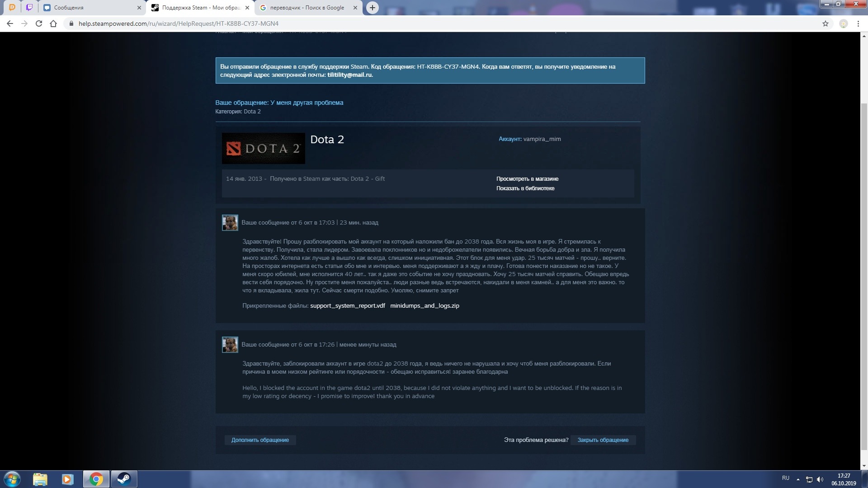868x488 pixels.
Task: Click the network tray icon
Action: click(809, 479)
